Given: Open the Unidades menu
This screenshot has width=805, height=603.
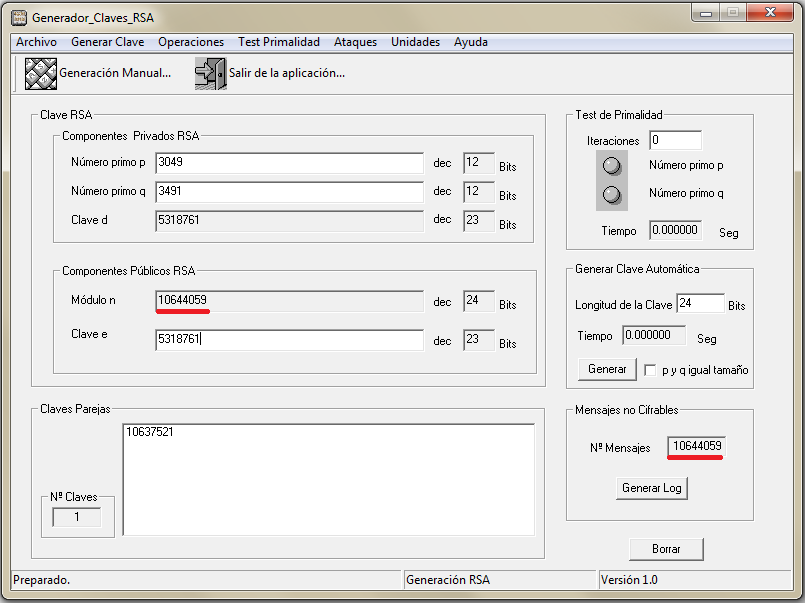Looking at the screenshot, I should pos(415,42).
